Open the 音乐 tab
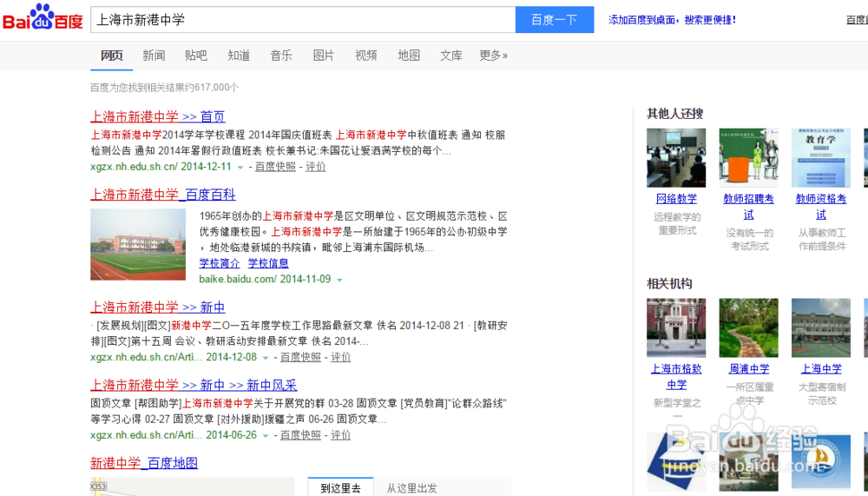This screenshot has height=496, width=868. click(281, 56)
